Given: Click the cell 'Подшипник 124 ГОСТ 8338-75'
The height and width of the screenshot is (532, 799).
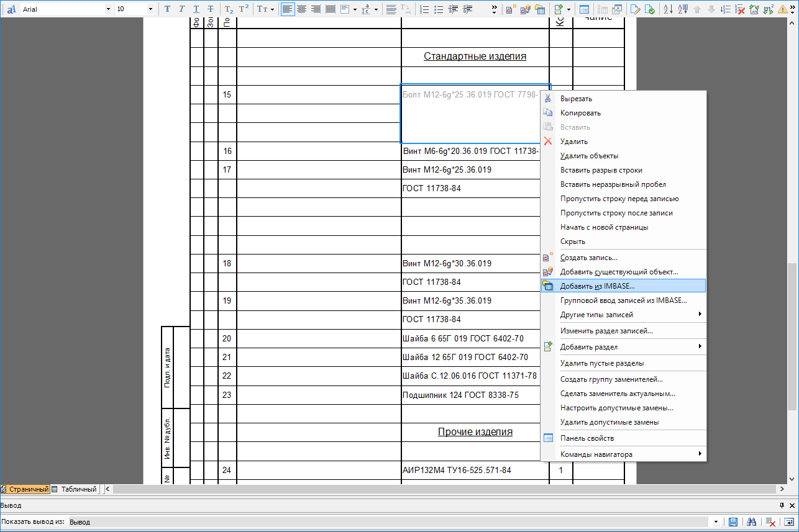Looking at the screenshot, I should pyautogui.click(x=460, y=395).
